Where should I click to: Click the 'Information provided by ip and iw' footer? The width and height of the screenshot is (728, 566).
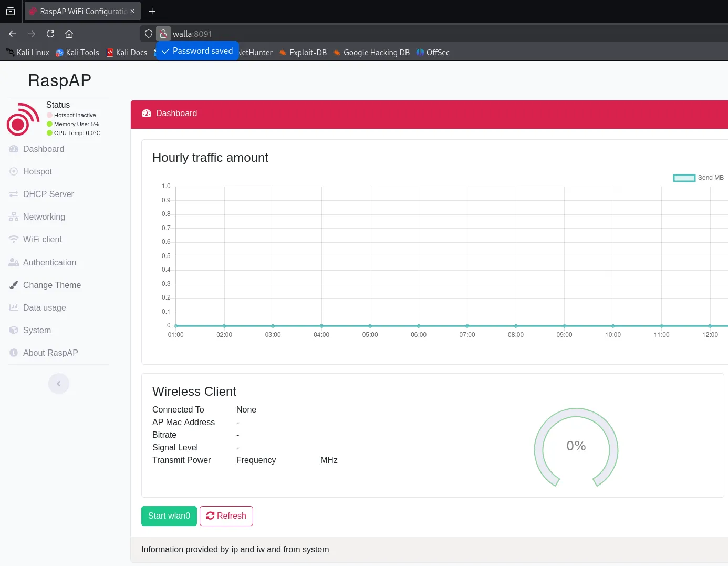coord(235,549)
